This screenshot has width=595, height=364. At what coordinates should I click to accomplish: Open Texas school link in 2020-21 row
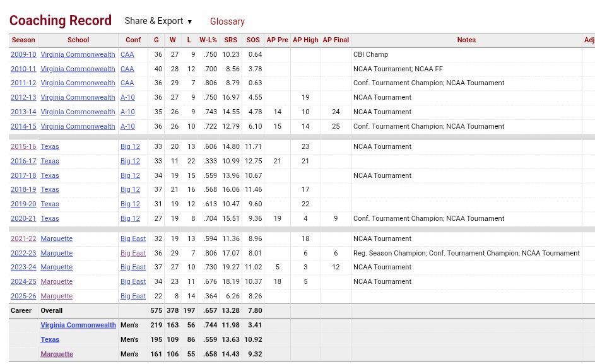point(50,218)
